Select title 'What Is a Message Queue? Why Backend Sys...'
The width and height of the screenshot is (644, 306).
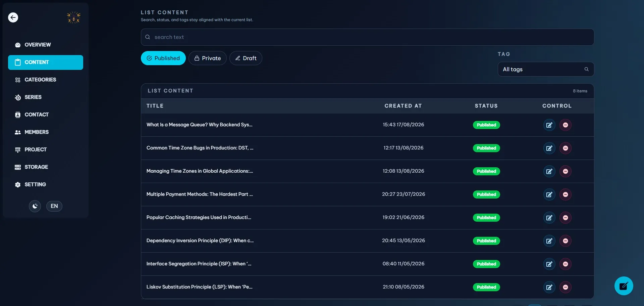pos(200,125)
